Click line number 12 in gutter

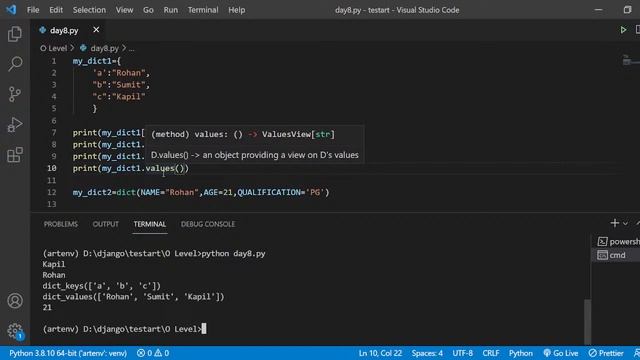coord(52,192)
